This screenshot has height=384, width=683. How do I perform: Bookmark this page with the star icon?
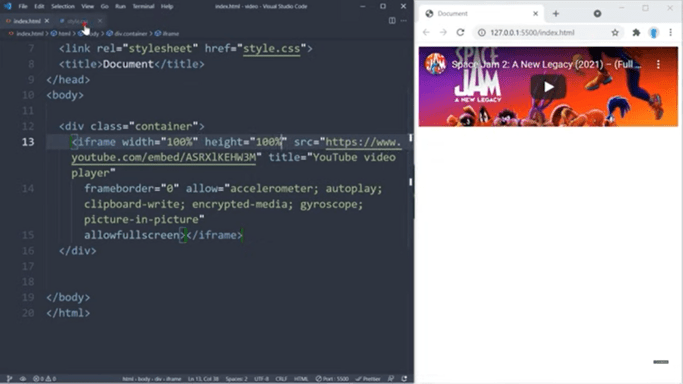615,33
